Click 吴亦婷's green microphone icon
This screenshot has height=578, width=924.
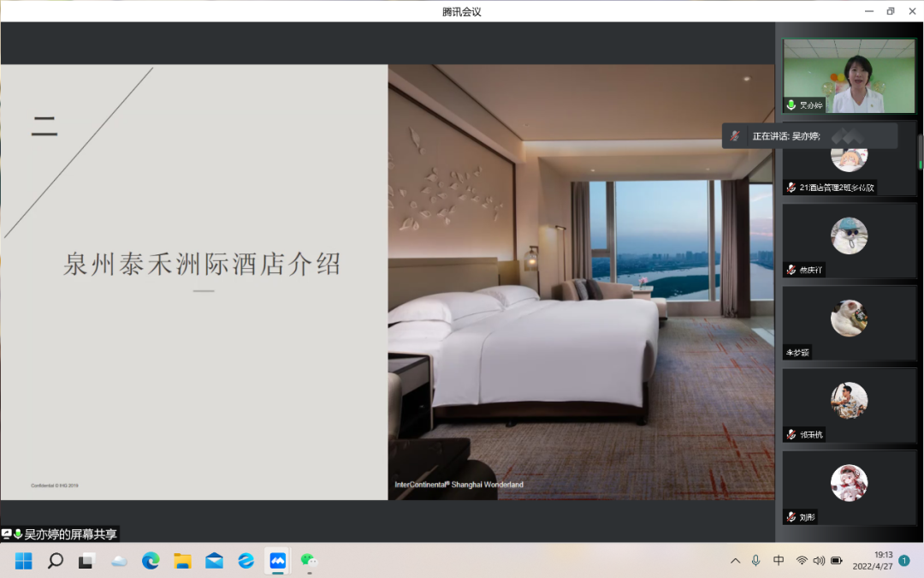pyautogui.click(x=791, y=105)
